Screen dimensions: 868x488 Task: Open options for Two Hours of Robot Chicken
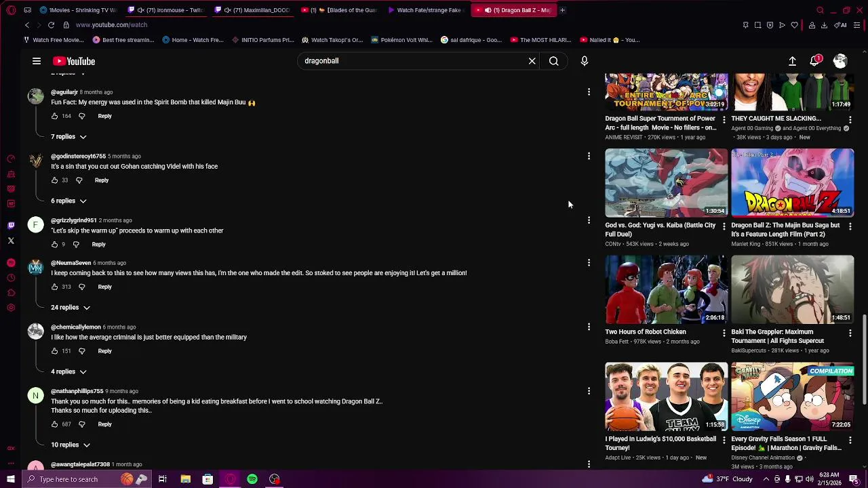point(724,333)
